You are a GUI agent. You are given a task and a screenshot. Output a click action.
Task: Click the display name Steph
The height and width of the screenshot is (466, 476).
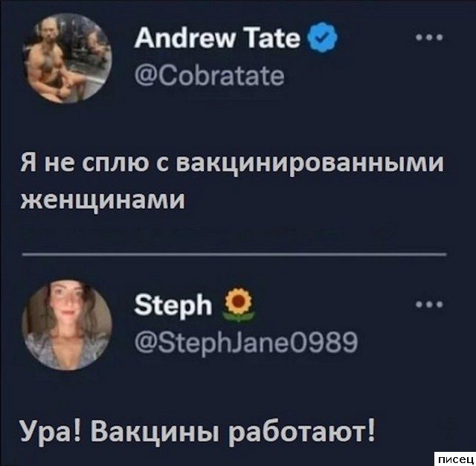173,305
